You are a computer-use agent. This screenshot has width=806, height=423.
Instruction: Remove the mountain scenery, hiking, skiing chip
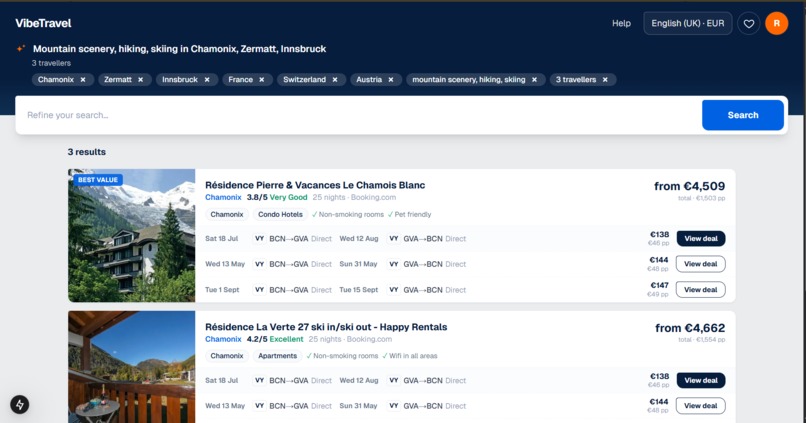click(x=534, y=80)
